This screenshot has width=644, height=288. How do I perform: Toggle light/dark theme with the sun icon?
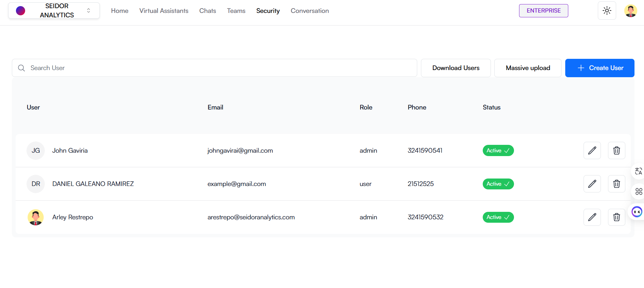607,11
